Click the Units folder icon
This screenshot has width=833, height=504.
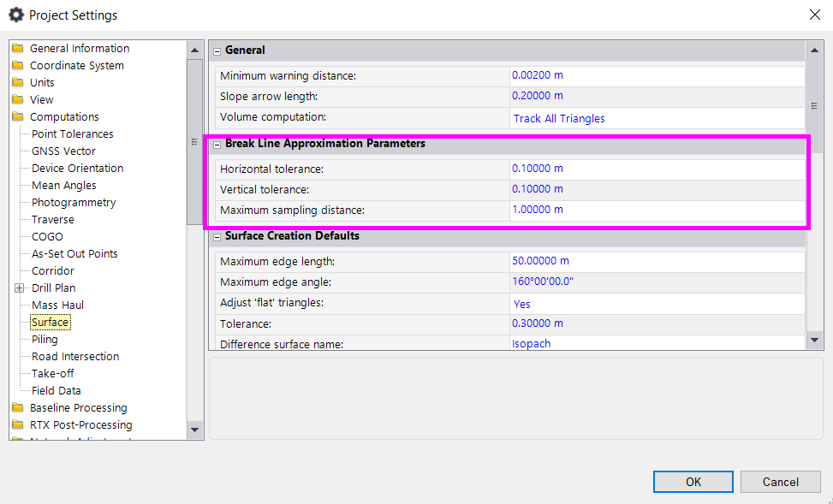pos(18,83)
